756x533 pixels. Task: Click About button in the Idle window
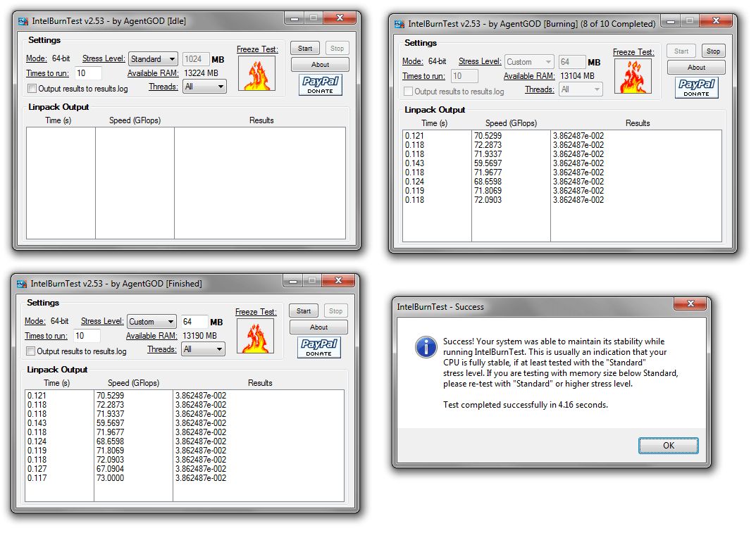[320, 65]
